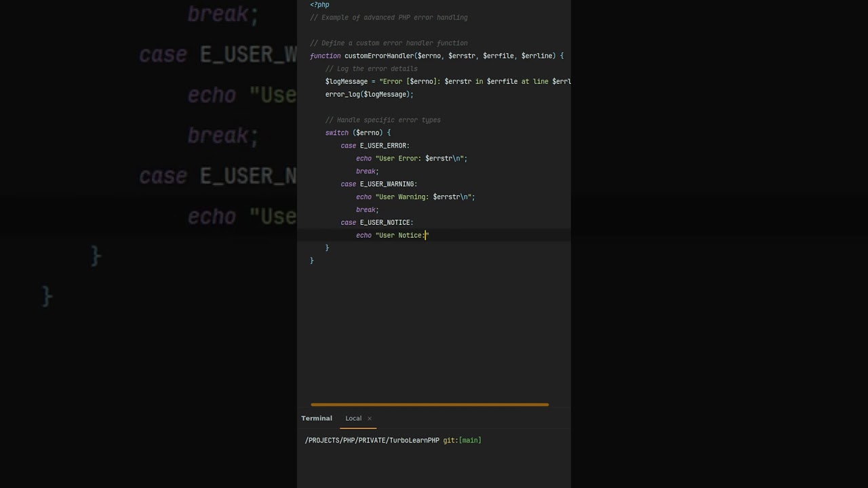
Task: Click the case E_USER_WARNING line
Action: pos(379,184)
